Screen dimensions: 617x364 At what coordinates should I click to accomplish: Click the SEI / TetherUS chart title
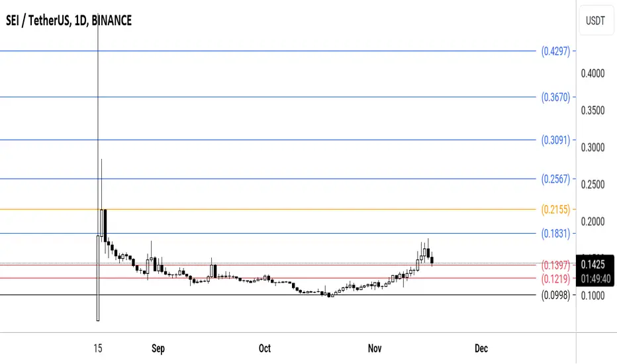pyautogui.click(x=69, y=21)
